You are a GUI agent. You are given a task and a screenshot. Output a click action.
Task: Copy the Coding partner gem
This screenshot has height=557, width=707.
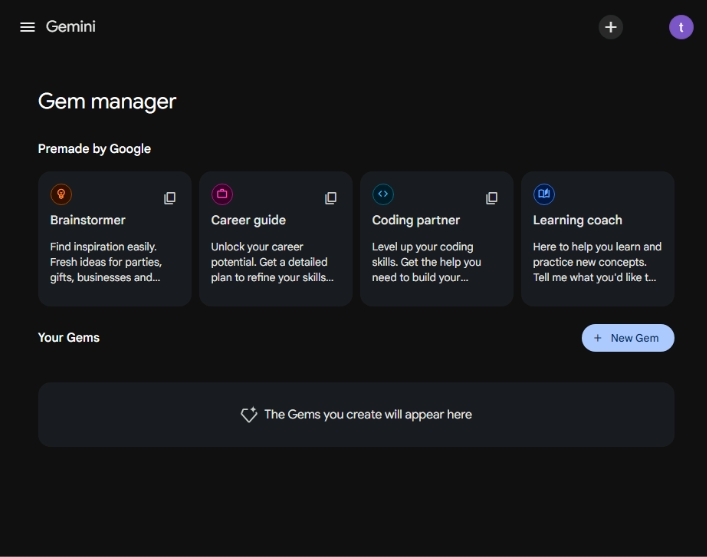[x=492, y=198]
